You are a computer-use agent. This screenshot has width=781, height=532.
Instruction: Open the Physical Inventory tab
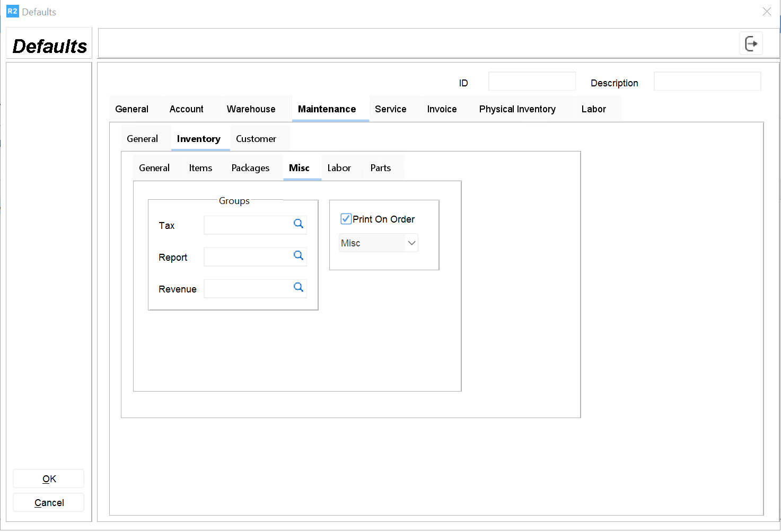coord(517,109)
